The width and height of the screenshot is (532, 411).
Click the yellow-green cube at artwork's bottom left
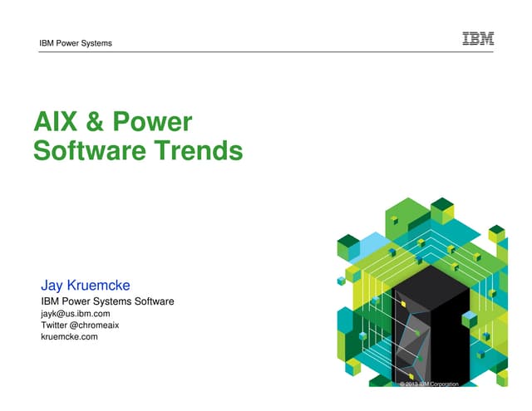(x=353, y=366)
